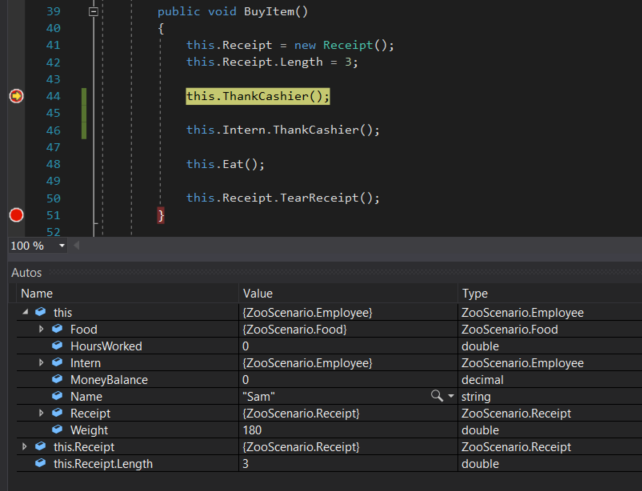The image size is (642, 491).
Task: Click the field icon beside MoneyBalance
Action: 57,380
